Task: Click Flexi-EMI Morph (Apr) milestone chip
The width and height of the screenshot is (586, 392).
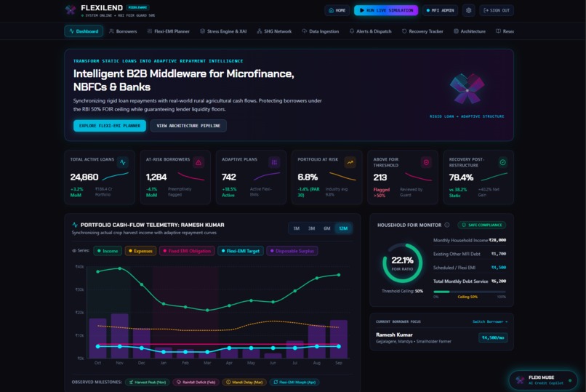Action: (294, 383)
